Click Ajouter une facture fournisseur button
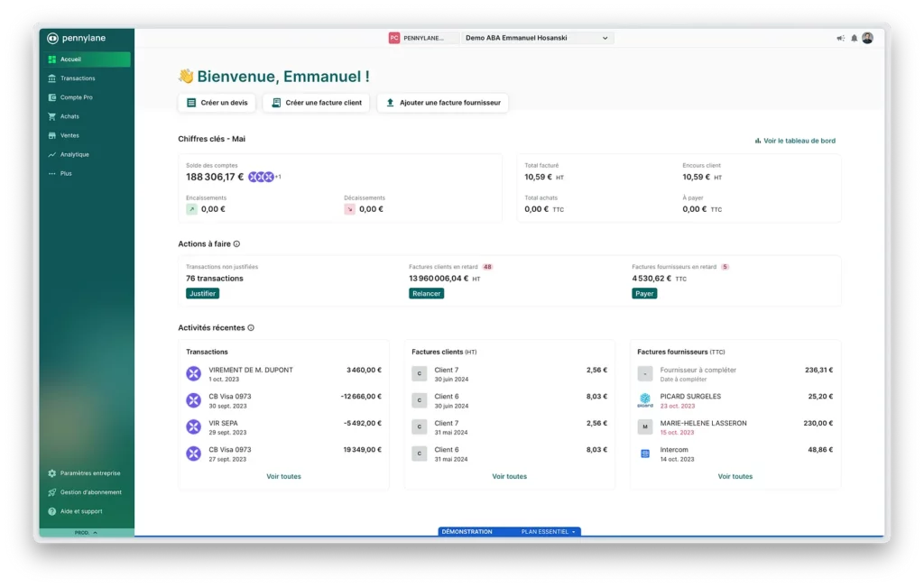The height and width of the screenshot is (587, 924). click(443, 103)
